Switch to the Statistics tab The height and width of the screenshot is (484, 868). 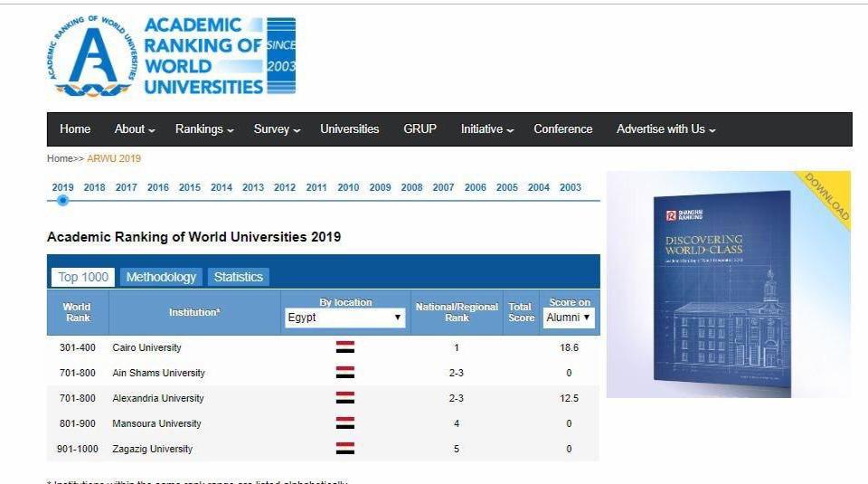(239, 277)
